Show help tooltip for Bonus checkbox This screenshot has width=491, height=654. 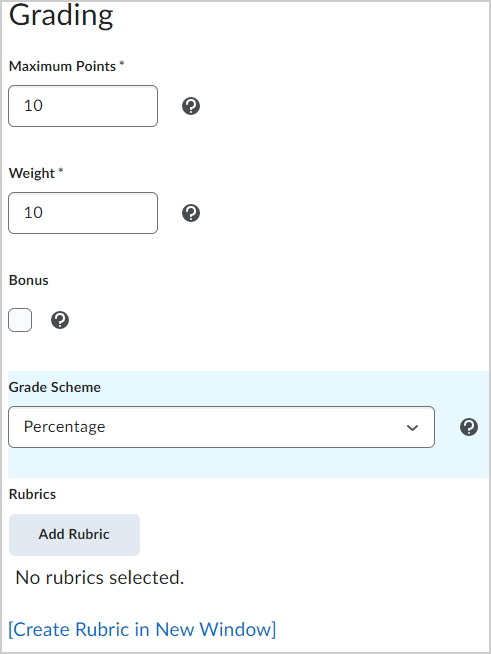[x=60, y=320]
